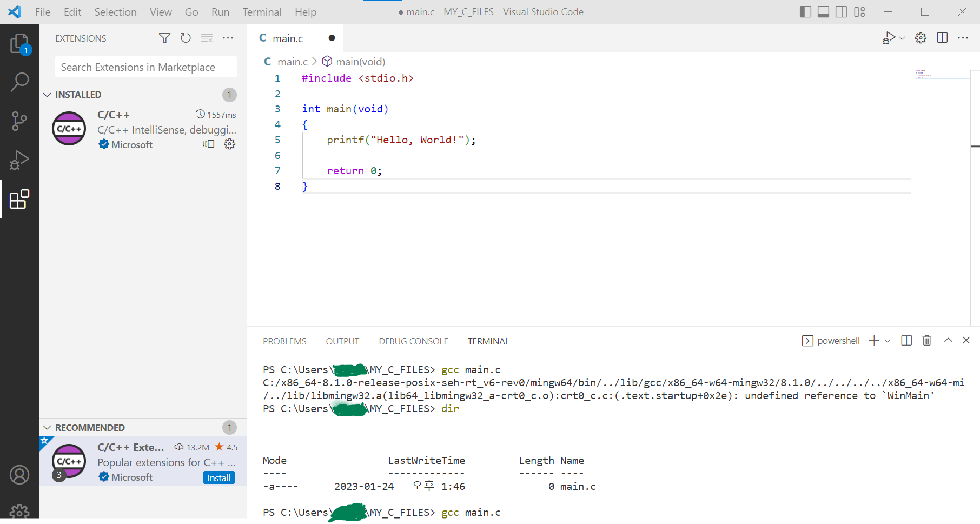The width and height of the screenshot is (980, 524).
Task: Open the View menu
Action: pyautogui.click(x=161, y=12)
